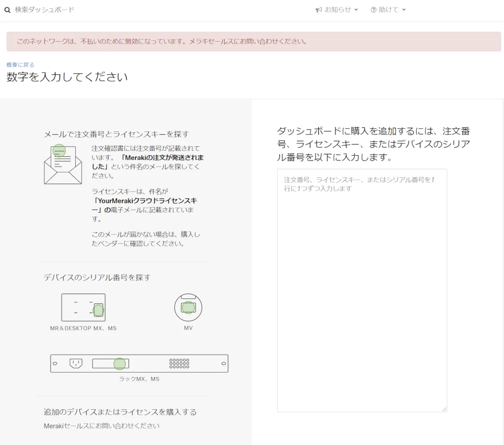Click the 数字を入力してください page heading
504x445 pixels.
[x=67, y=77]
